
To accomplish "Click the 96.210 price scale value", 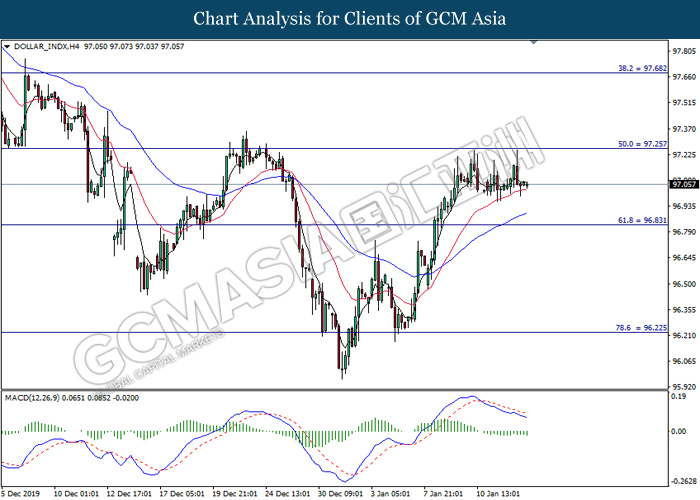I will (684, 335).
